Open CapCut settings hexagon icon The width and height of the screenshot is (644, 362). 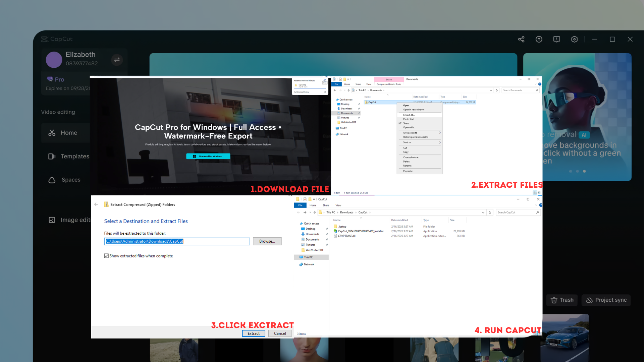coord(574,39)
